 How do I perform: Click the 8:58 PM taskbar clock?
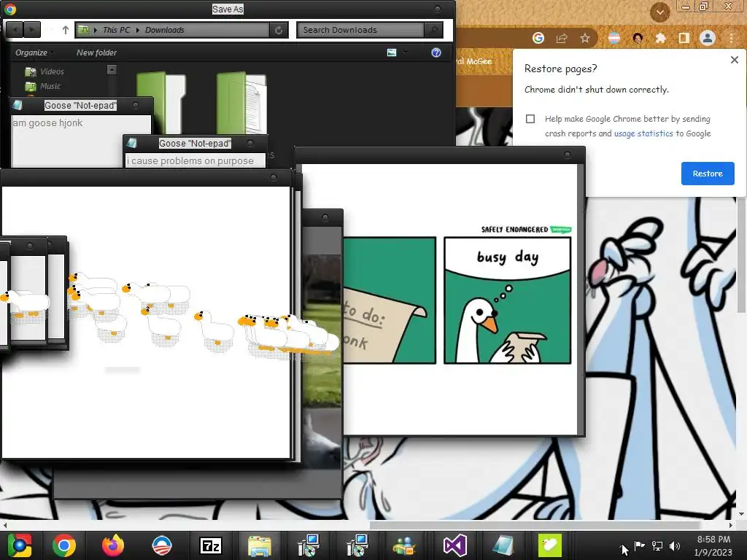pyautogui.click(x=713, y=545)
